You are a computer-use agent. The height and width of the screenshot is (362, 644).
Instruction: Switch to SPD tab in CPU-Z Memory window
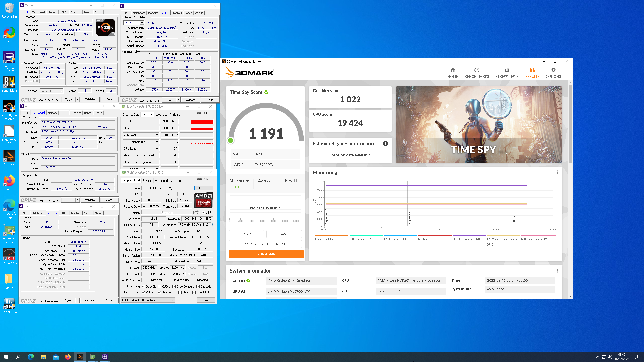tap(64, 213)
